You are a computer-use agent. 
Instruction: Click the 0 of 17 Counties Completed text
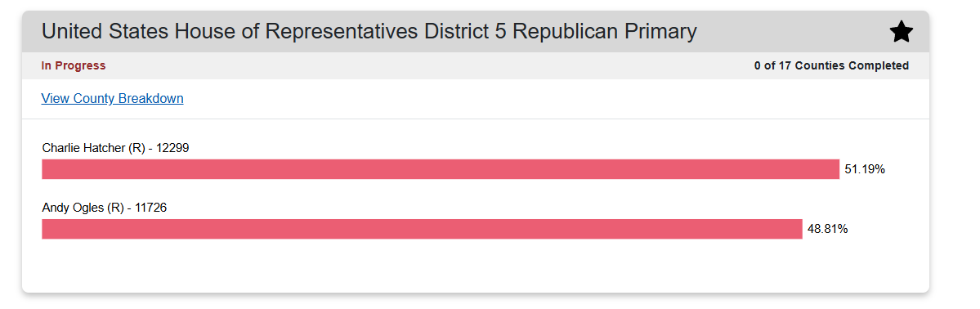831,65
